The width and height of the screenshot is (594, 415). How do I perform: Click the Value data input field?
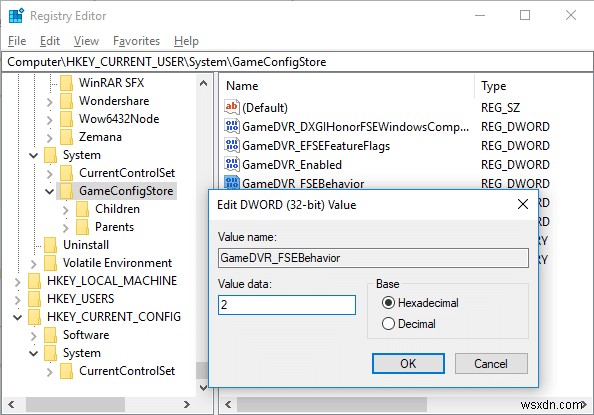click(287, 305)
